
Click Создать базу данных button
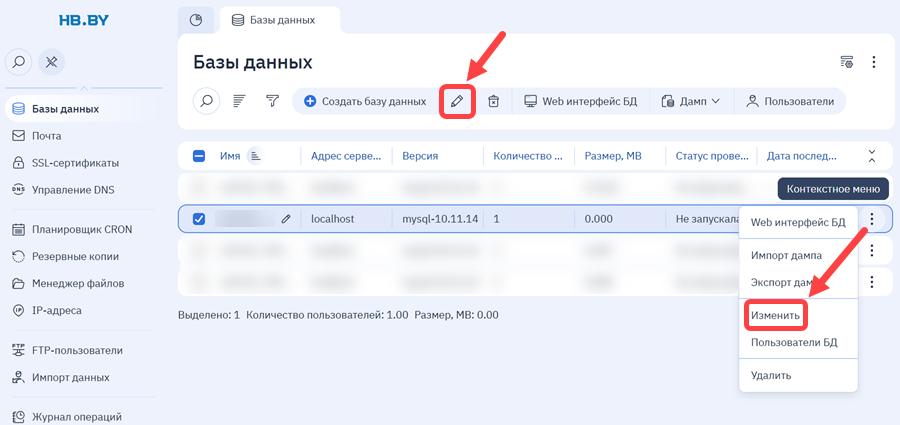click(365, 101)
